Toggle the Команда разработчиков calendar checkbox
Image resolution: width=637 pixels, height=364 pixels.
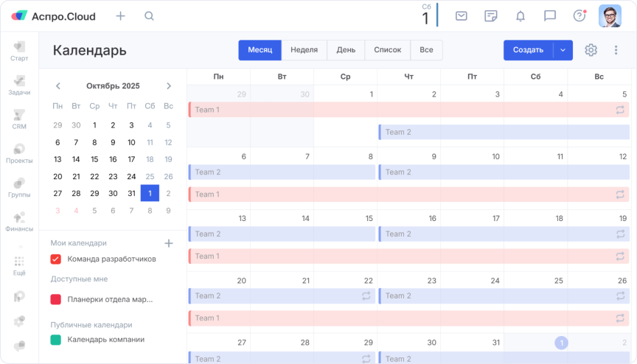click(55, 259)
